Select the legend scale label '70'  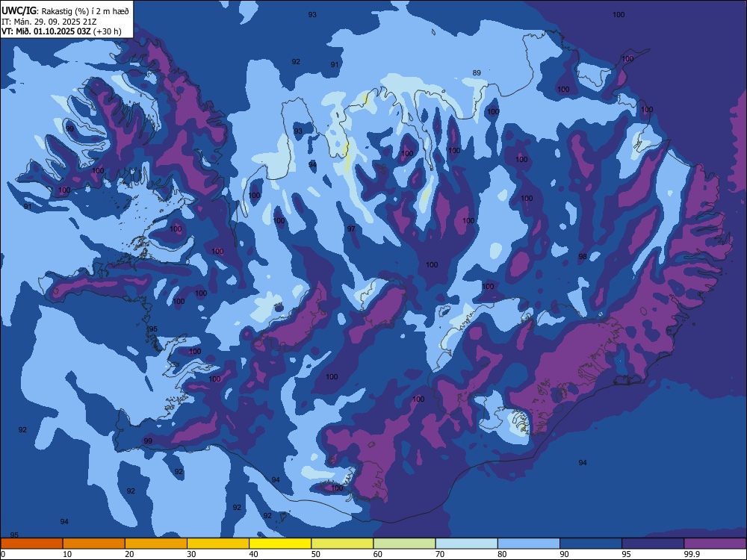tap(440, 554)
